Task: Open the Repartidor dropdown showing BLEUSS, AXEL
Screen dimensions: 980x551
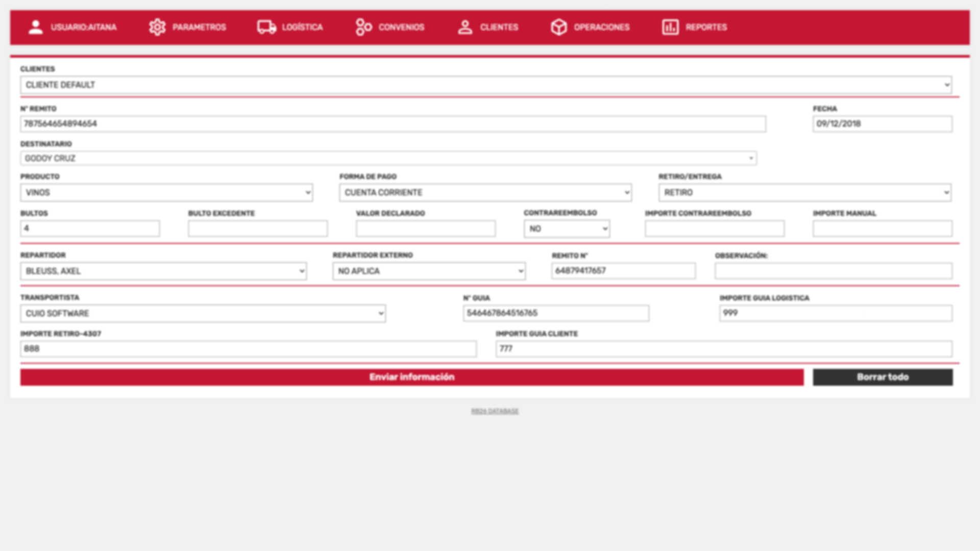Action: tap(163, 271)
